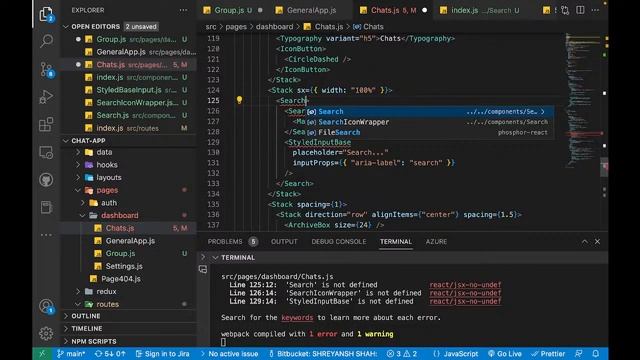Open the Extensions view
This screenshot has width=640, height=360.
[46, 124]
